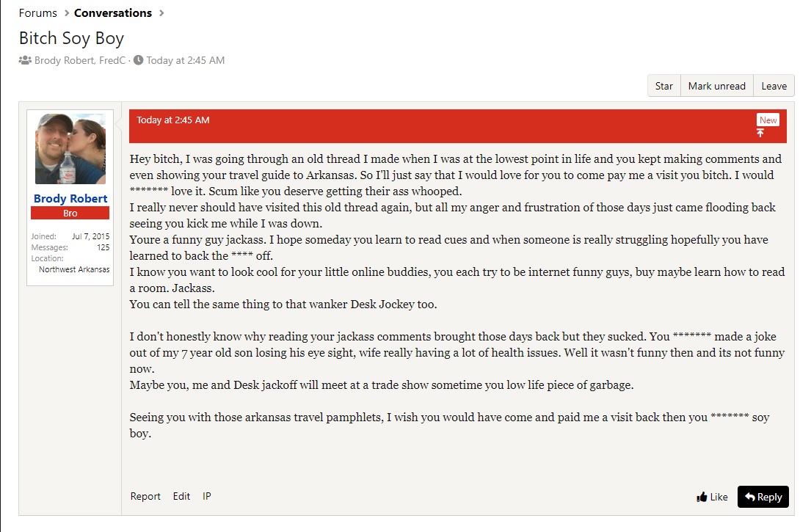800x532 pixels.
Task: Star this conversation
Action: [663, 86]
